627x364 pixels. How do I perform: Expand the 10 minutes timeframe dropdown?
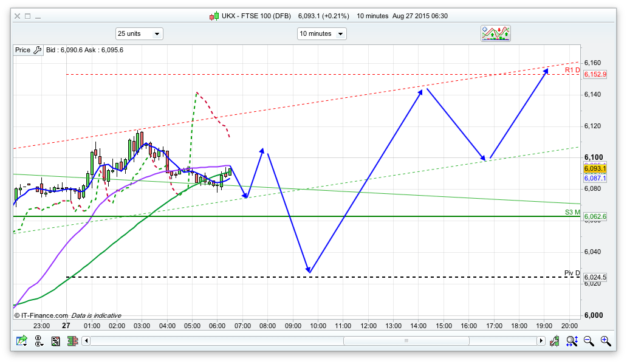tap(321, 34)
